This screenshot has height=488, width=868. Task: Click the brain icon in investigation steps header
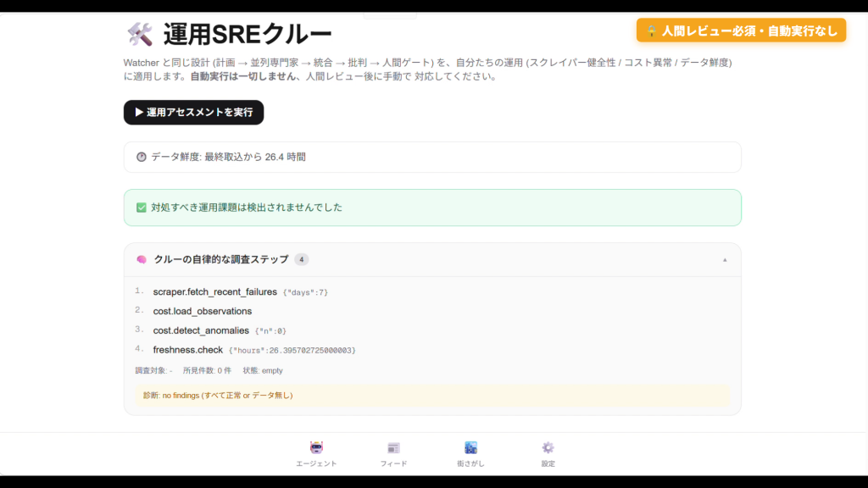pyautogui.click(x=142, y=259)
